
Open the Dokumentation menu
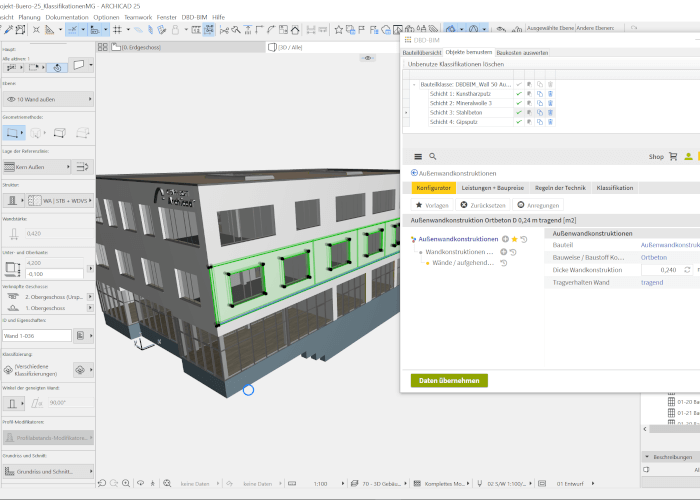tap(67, 17)
